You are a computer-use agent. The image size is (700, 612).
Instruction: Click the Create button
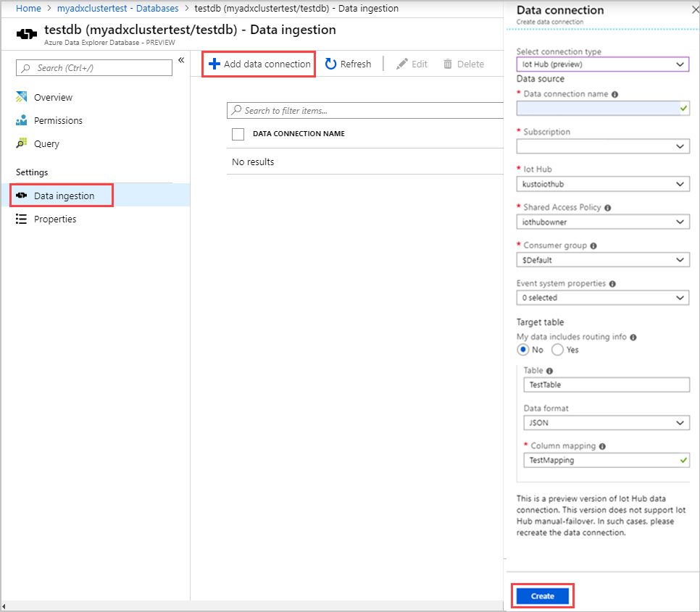[543, 596]
